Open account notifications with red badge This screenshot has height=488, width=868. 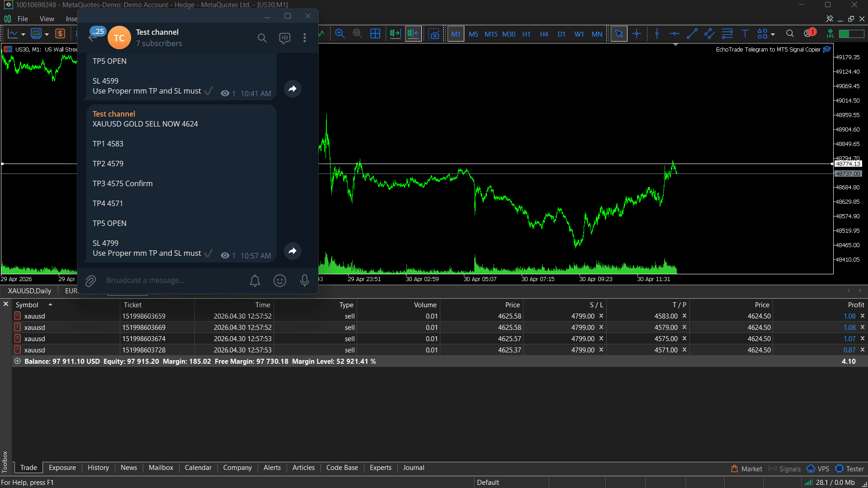coord(810,33)
